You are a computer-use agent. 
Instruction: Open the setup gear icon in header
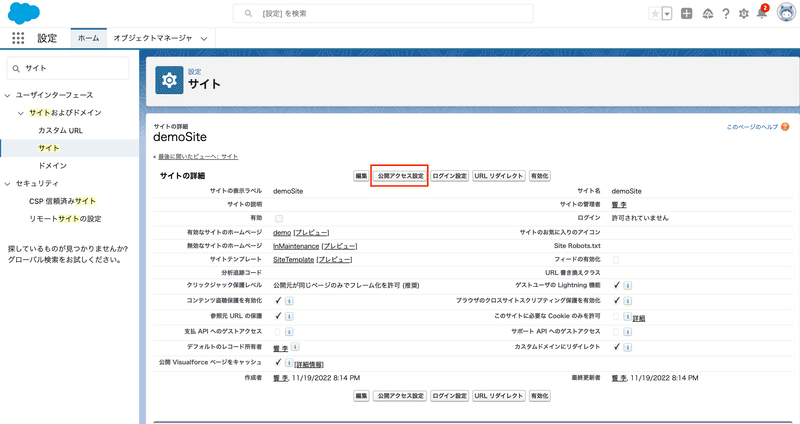pyautogui.click(x=744, y=14)
